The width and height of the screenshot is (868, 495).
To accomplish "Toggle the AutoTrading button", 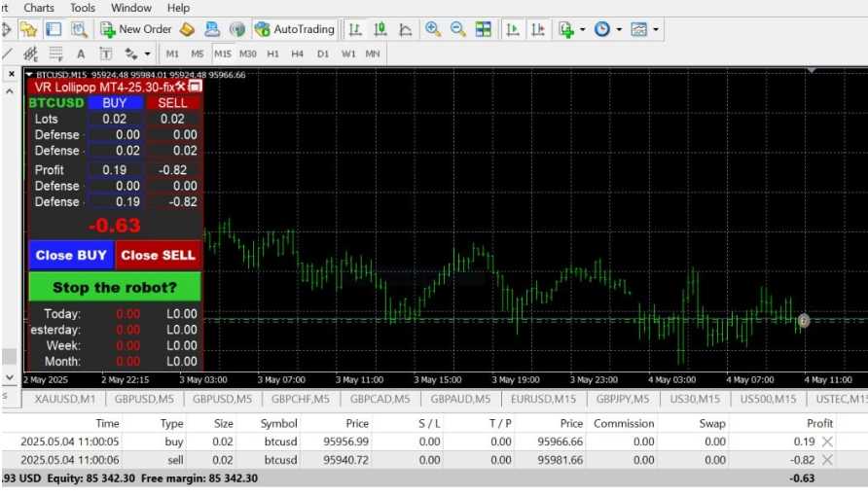I will coord(295,29).
